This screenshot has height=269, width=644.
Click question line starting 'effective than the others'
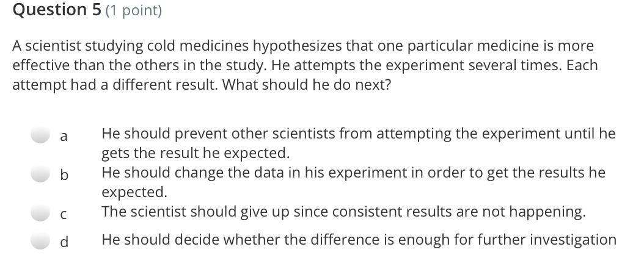click(305, 65)
